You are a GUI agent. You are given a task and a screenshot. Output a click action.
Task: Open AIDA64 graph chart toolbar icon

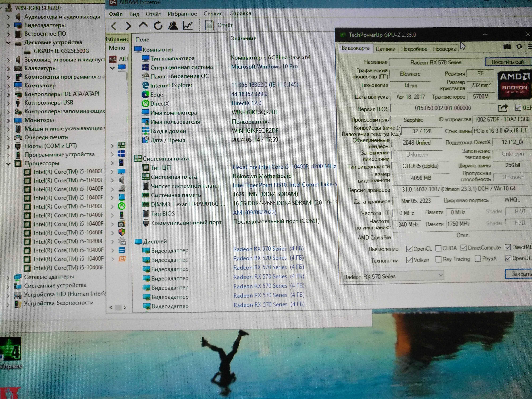click(x=188, y=25)
